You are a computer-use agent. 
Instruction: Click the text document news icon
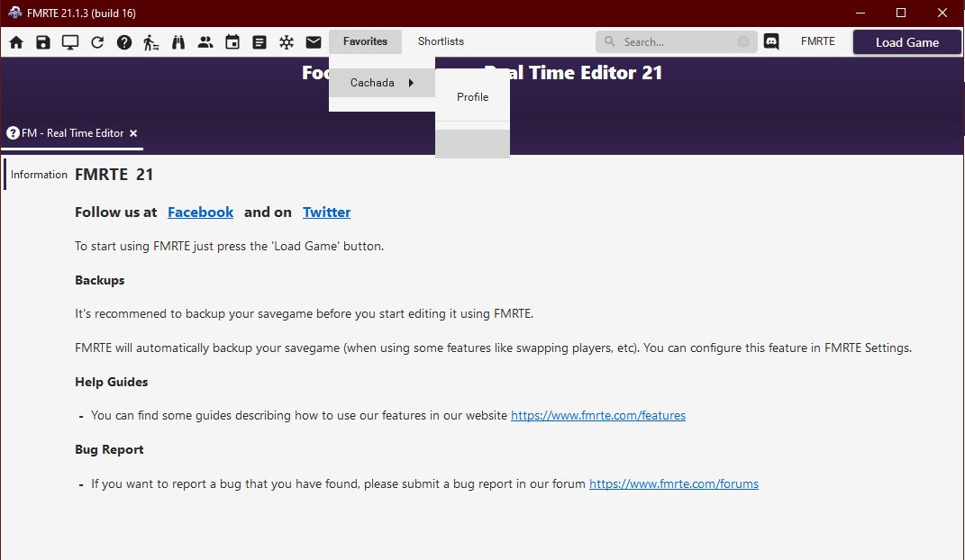259,41
